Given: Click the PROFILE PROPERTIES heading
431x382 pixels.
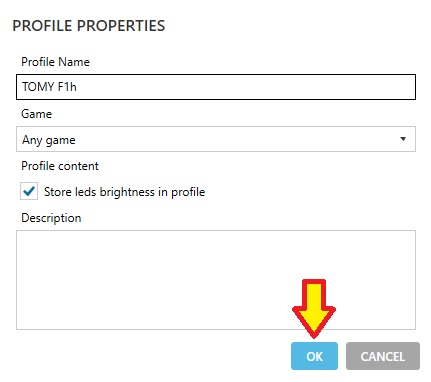Looking at the screenshot, I should point(89,26).
